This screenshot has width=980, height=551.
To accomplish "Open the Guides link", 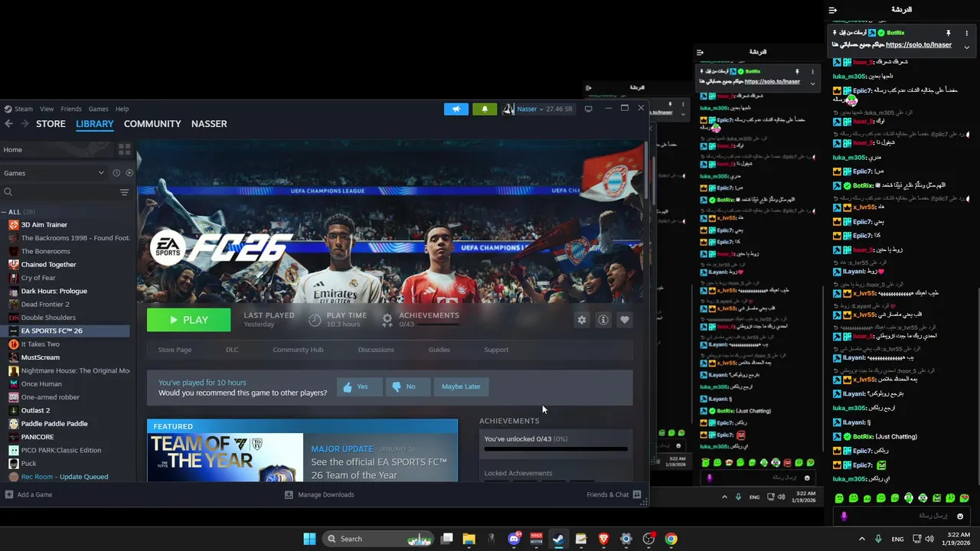I will pyautogui.click(x=439, y=350).
